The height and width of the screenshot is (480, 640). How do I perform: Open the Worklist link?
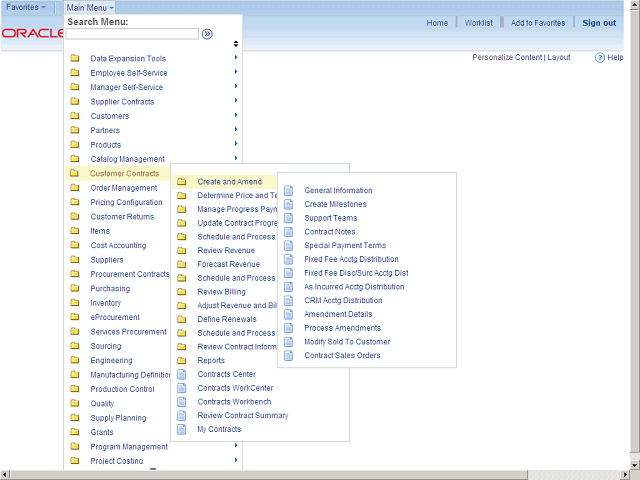(x=479, y=23)
